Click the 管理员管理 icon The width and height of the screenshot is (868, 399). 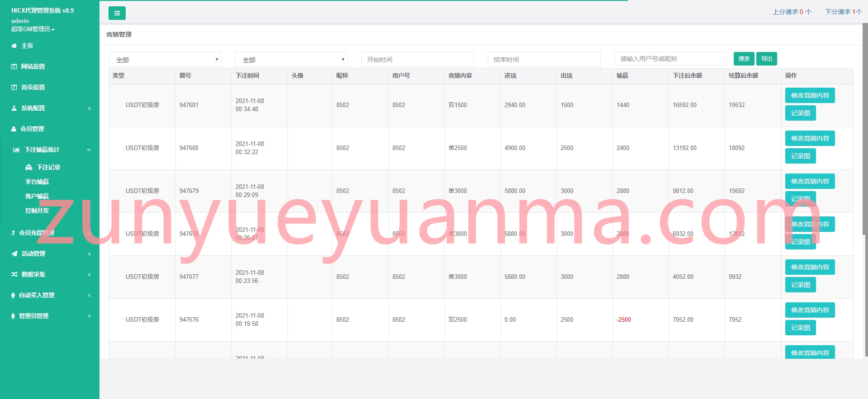[x=13, y=316]
